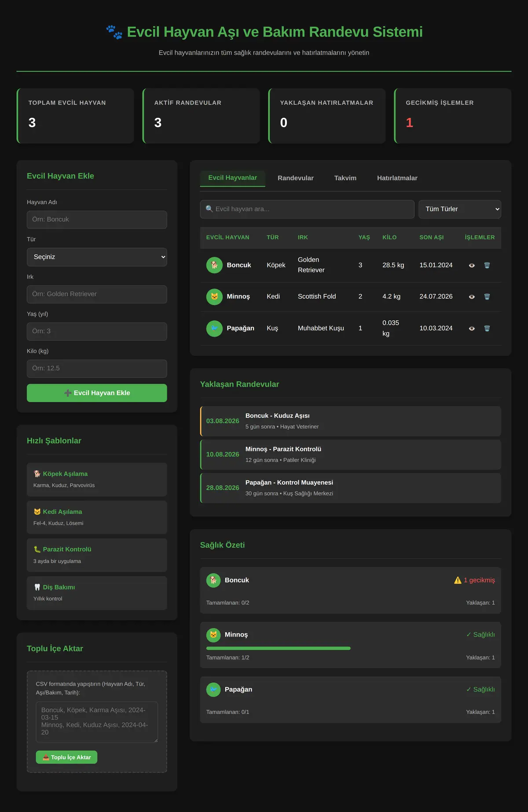This screenshot has width=528, height=812.
Task: Open the Papağan - Kontrol Muayenesi appointment
Action: click(351, 488)
